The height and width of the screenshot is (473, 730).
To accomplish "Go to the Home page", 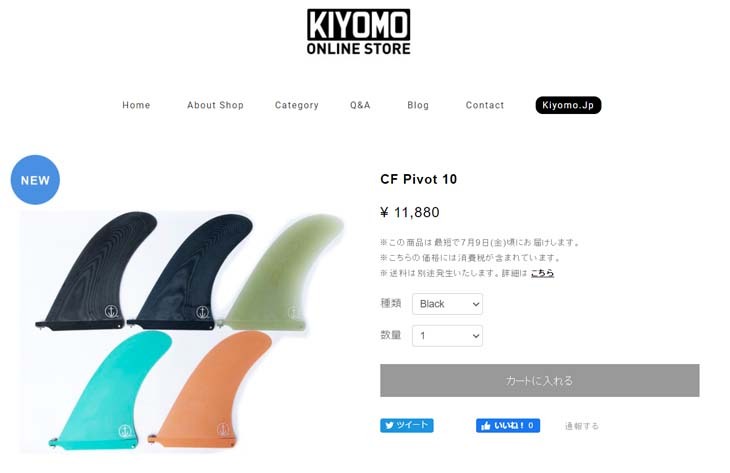I will tap(136, 105).
